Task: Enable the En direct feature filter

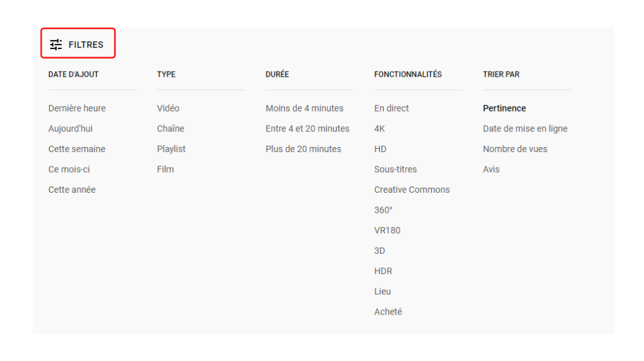Action: (x=392, y=108)
